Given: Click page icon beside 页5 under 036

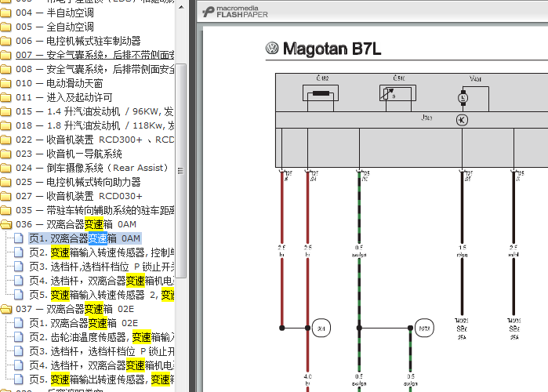Looking at the screenshot, I should click(x=19, y=296).
